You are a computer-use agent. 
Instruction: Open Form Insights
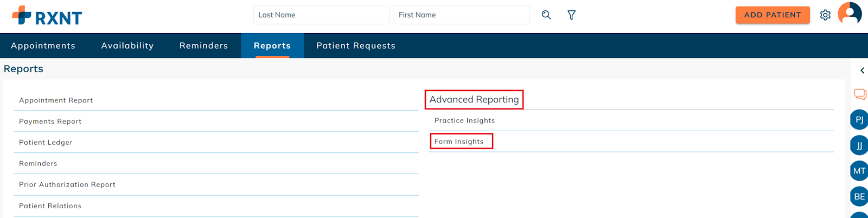pos(631,142)
